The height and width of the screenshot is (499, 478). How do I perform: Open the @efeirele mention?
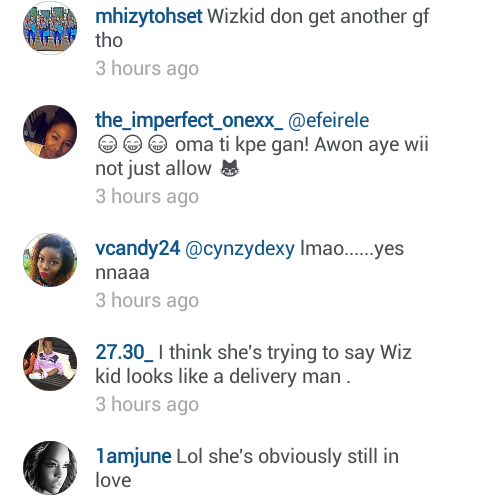pyautogui.click(x=329, y=120)
